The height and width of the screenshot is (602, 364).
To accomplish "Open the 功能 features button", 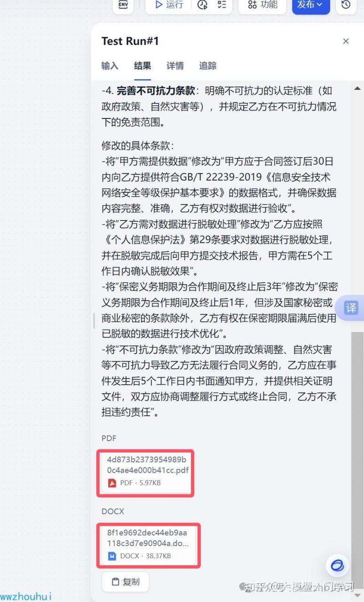I will click(262, 4).
